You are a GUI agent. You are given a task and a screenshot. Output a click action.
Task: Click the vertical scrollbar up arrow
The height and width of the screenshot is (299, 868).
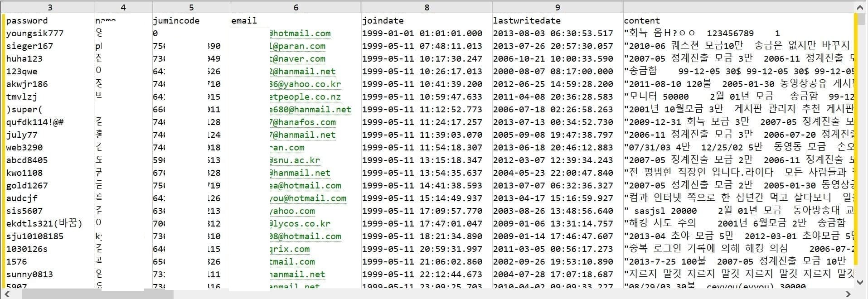pos(861,7)
